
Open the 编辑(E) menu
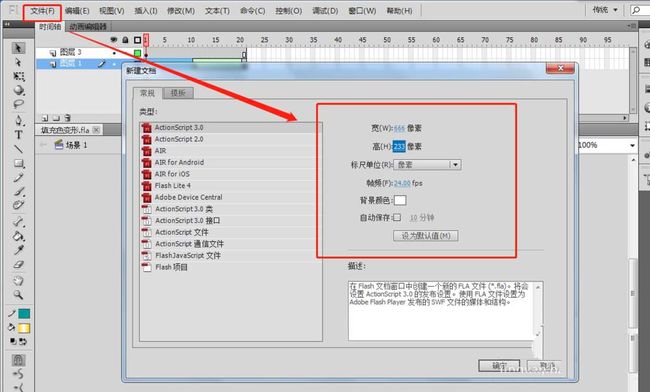click(x=77, y=11)
